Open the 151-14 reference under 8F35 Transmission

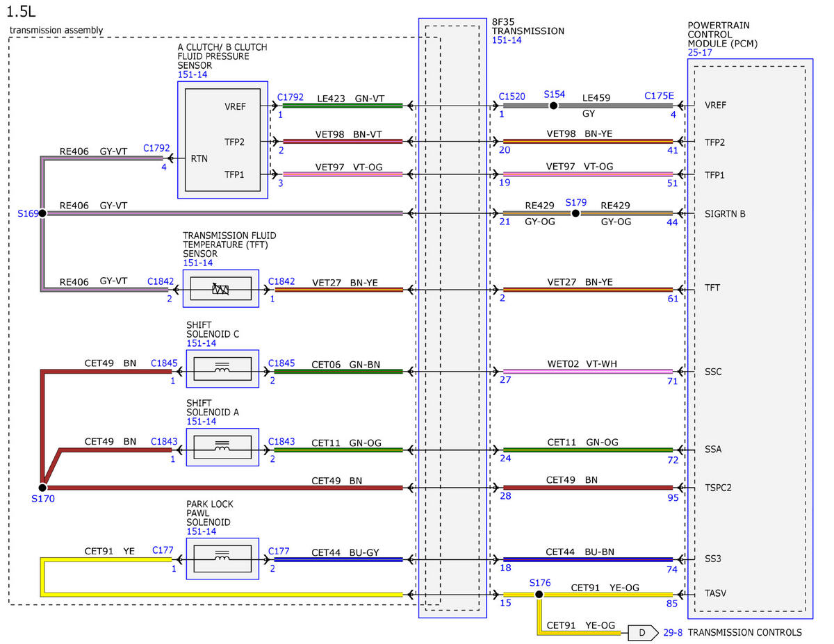click(507, 40)
